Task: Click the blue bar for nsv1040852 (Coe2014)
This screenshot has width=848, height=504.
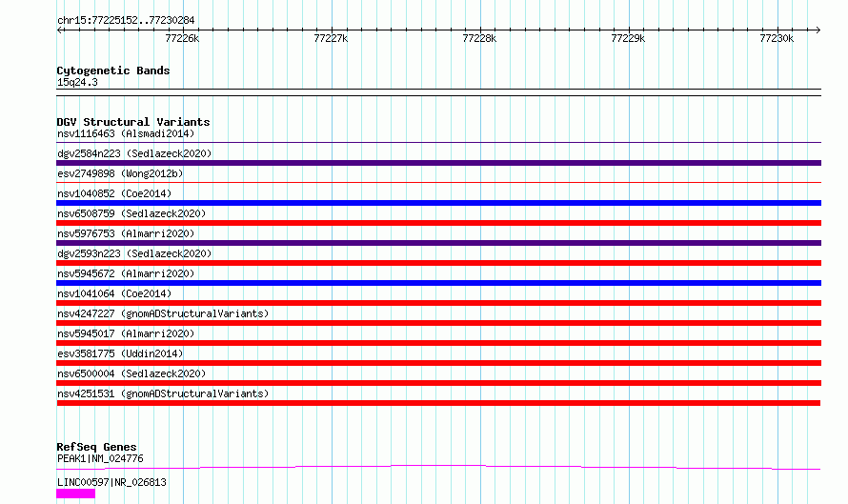Action: [438, 203]
